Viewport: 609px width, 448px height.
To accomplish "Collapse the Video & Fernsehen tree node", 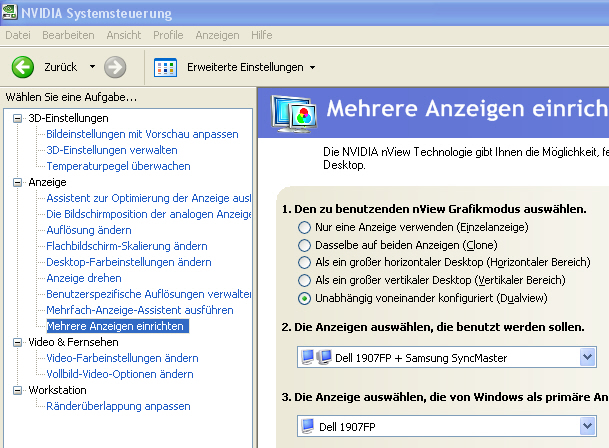I will click(x=17, y=342).
